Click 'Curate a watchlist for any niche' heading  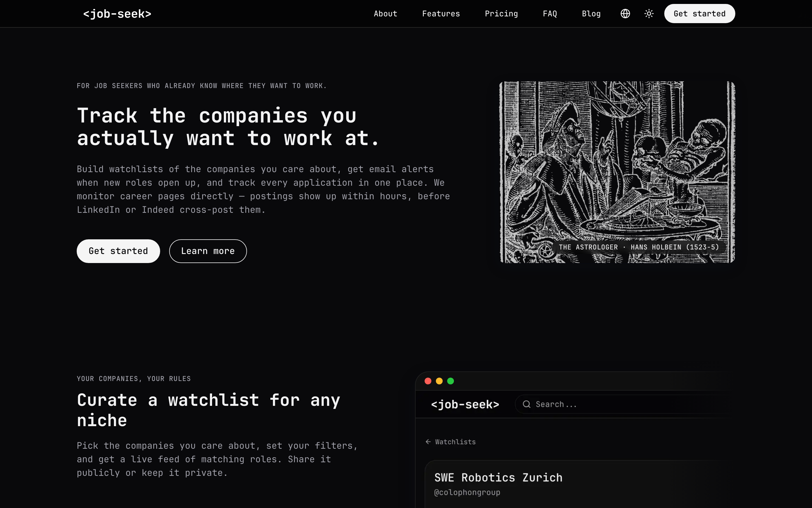[208, 410]
